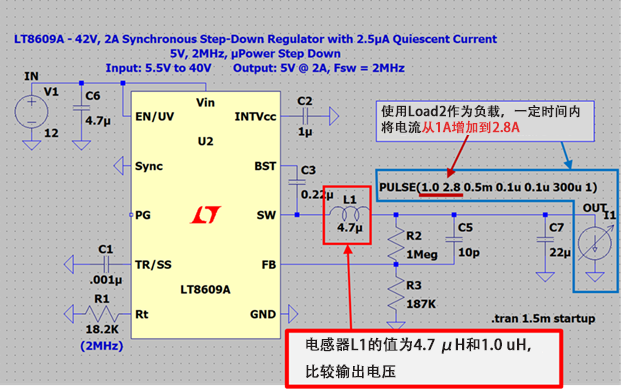Select the .tran 1.5m startup directive

point(543,318)
